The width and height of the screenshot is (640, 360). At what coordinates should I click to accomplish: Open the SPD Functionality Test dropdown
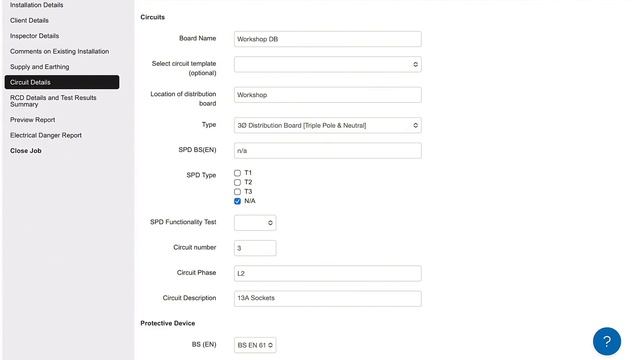[x=255, y=223]
